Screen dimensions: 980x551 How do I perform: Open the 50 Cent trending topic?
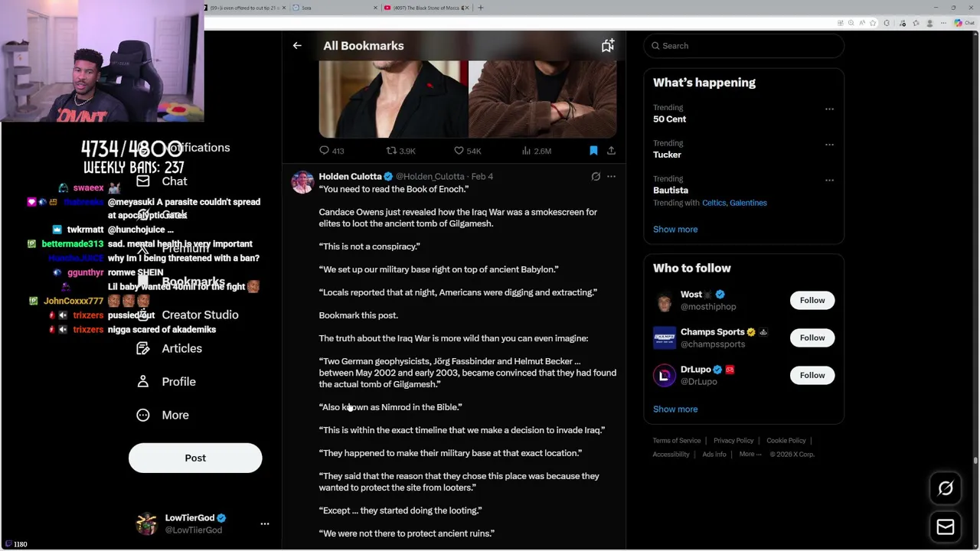(x=669, y=119)
